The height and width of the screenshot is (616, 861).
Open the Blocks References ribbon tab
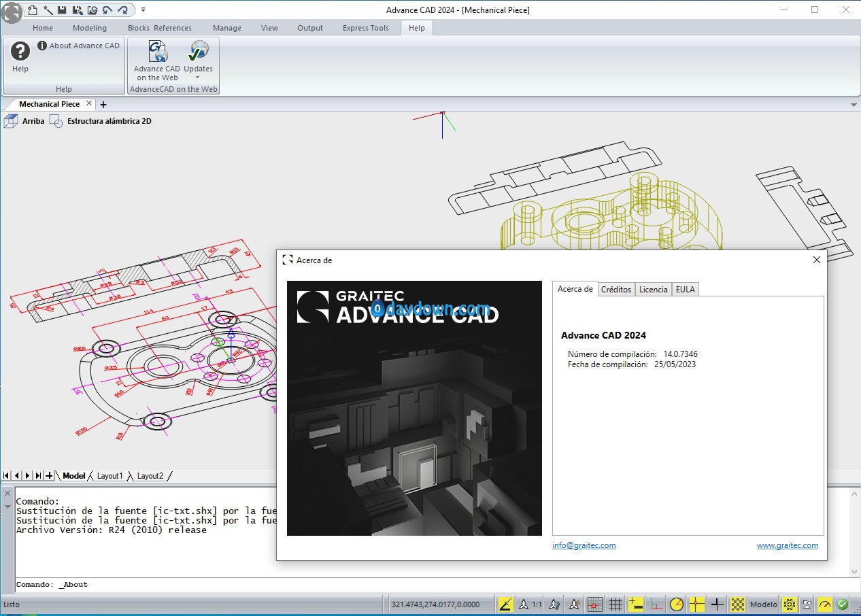(160, 28)
